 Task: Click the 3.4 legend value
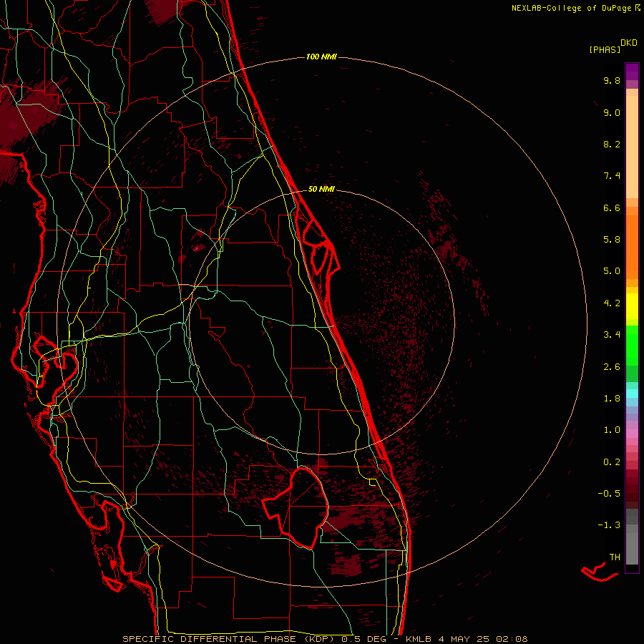(x=612, y=335)
